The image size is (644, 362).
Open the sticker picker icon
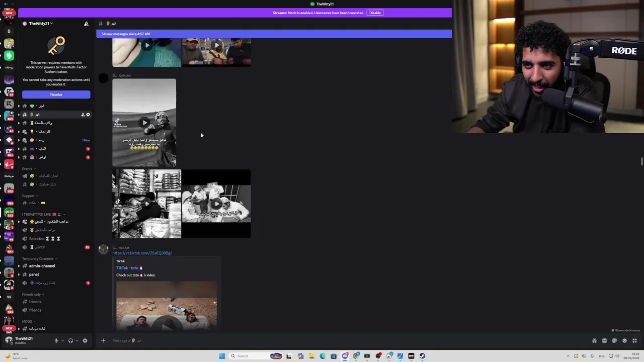pos(614,340)
